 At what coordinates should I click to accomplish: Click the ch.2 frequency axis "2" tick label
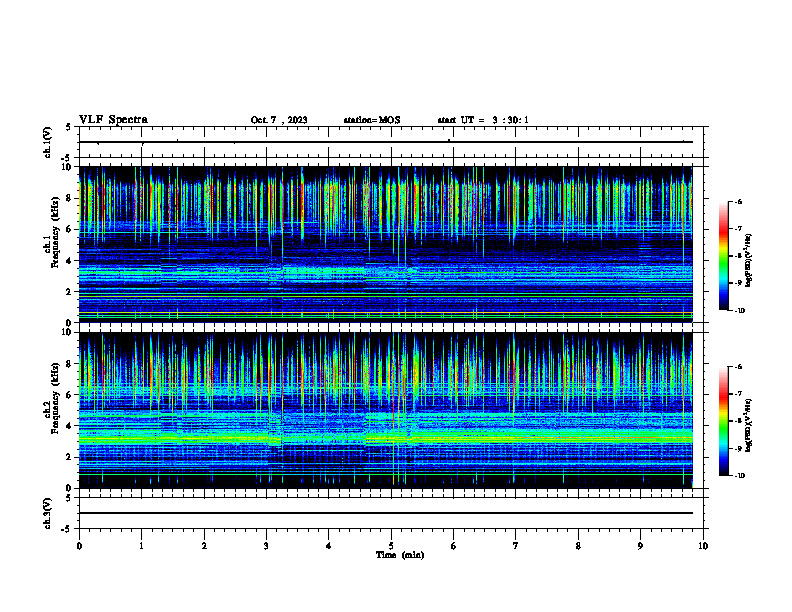point(70,457)
